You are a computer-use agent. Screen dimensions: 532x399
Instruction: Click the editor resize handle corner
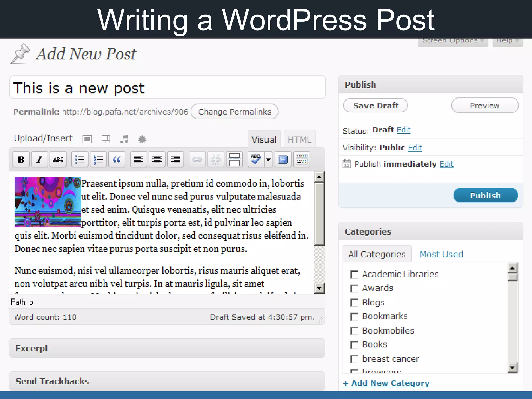[x=320, y=320]
